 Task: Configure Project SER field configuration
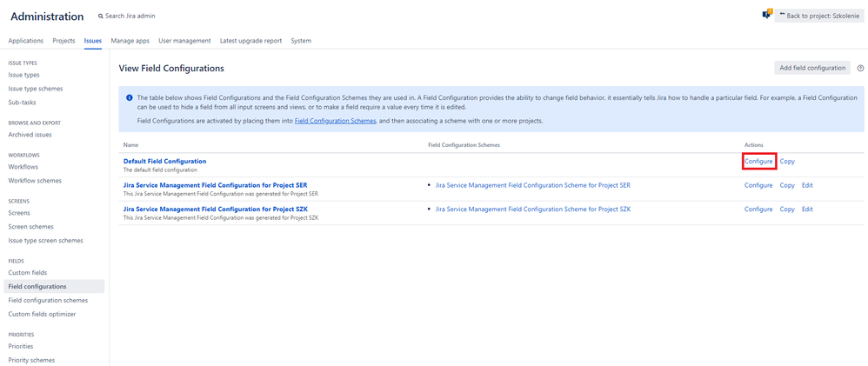coord(758,185)
